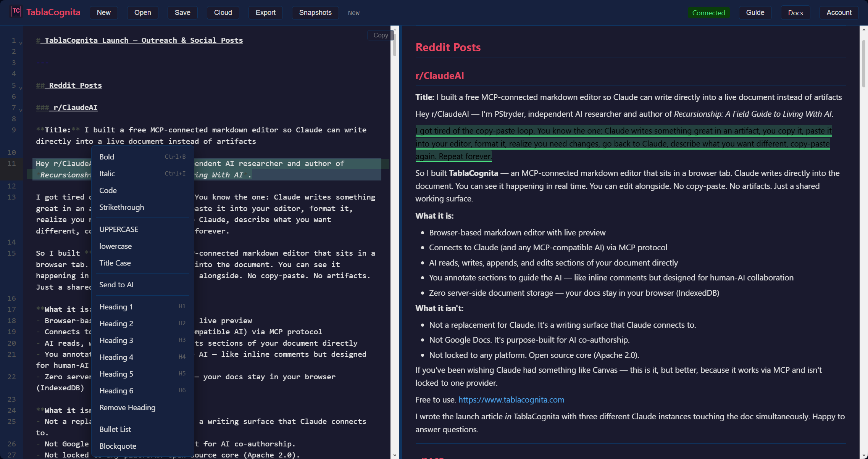Select Bullet List from the menu

(x=115, y=429)
